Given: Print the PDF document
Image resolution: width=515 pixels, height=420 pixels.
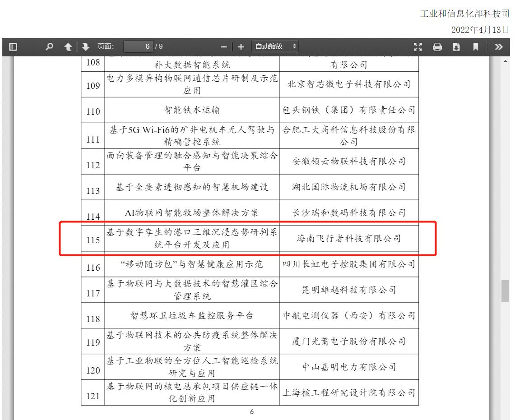Looking at the screenshot, I should [x=437, y=46].
